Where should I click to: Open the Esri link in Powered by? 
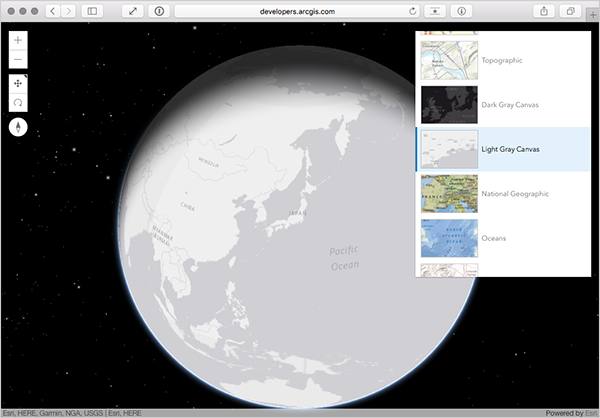tap(592, 413)
